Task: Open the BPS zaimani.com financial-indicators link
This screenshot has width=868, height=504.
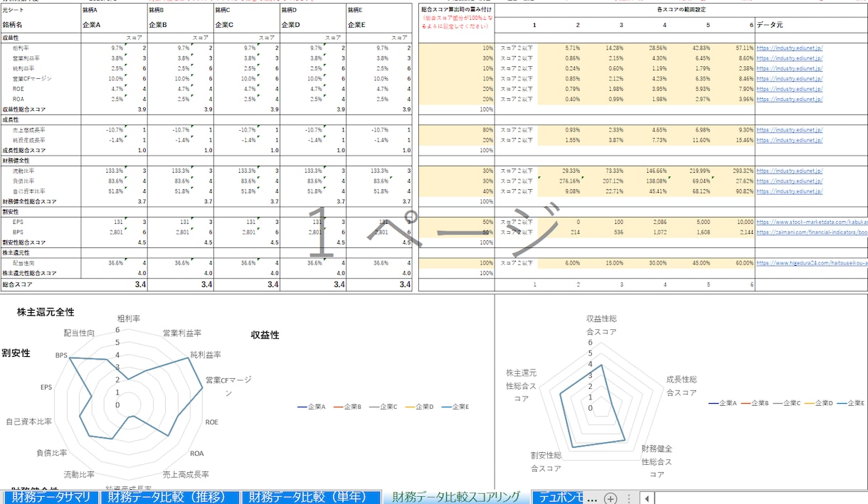Action: coord(811,232)
